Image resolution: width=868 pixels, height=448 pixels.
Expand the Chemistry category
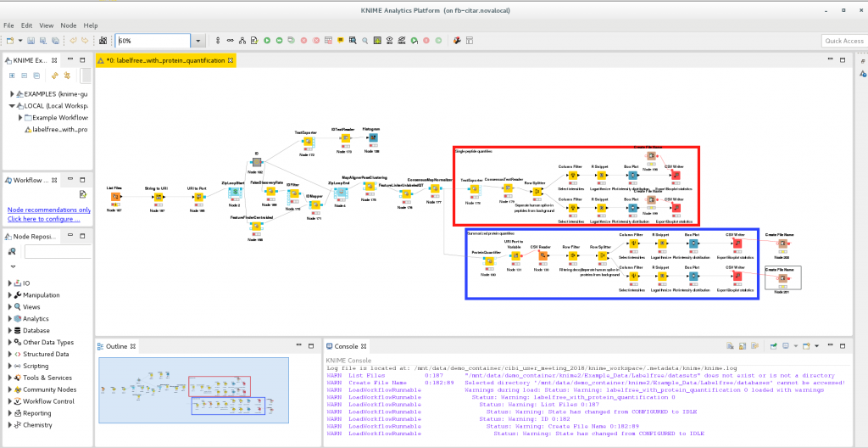click(10, 425)
